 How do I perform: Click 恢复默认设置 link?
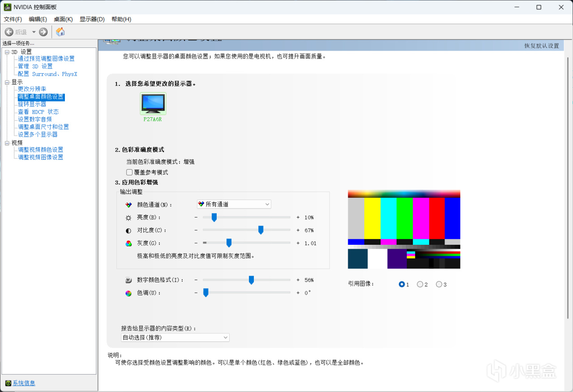coord(542,46)
